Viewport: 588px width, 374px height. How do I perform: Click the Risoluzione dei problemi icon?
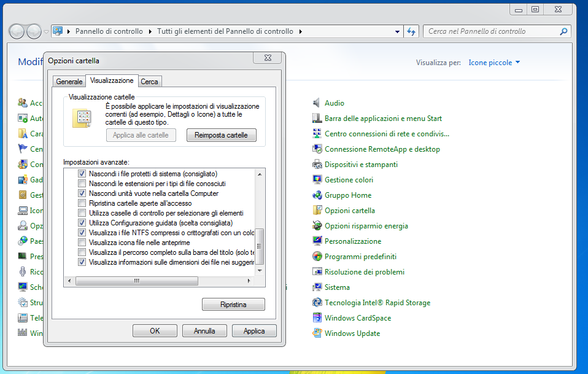click(317, 272)
